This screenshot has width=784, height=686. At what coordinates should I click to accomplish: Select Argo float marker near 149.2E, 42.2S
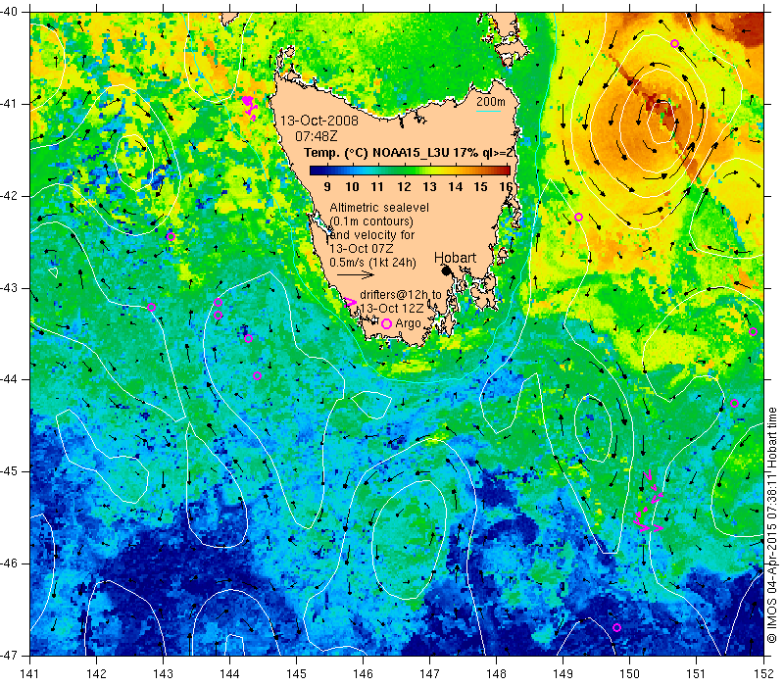pos(578,217)
